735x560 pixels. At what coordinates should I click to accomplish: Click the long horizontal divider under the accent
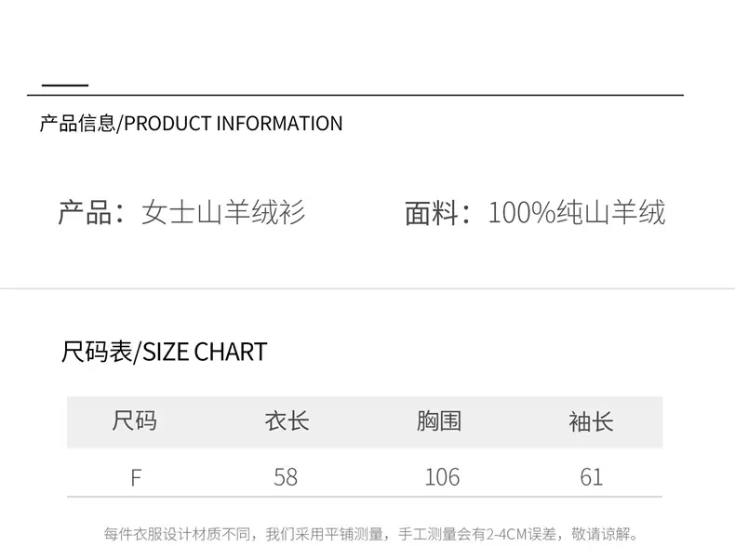point(355,95)
